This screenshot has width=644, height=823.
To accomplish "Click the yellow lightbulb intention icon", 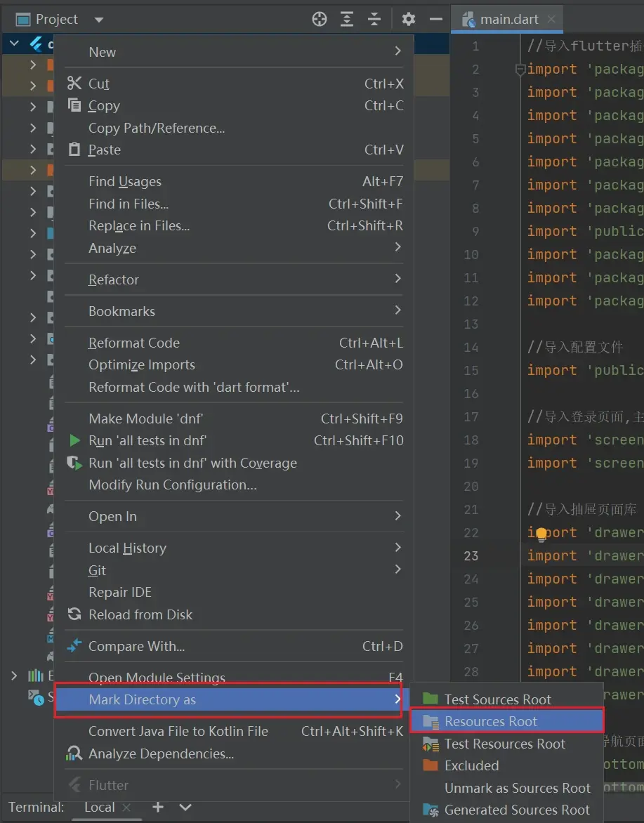I will 541,535.
